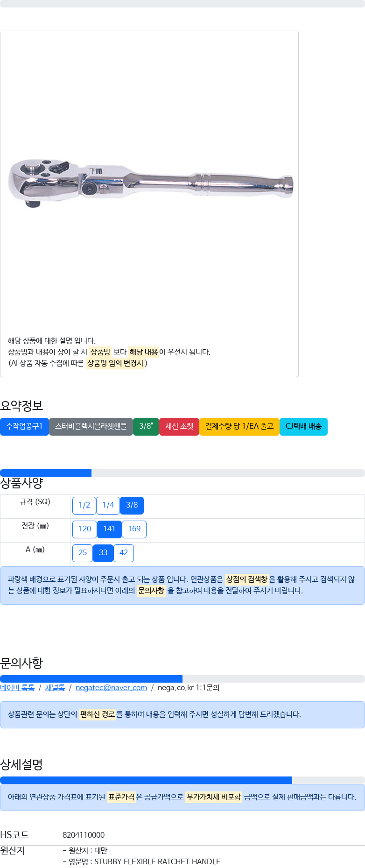Click the 상세설명 progress bar

click(x=182, y=780)
